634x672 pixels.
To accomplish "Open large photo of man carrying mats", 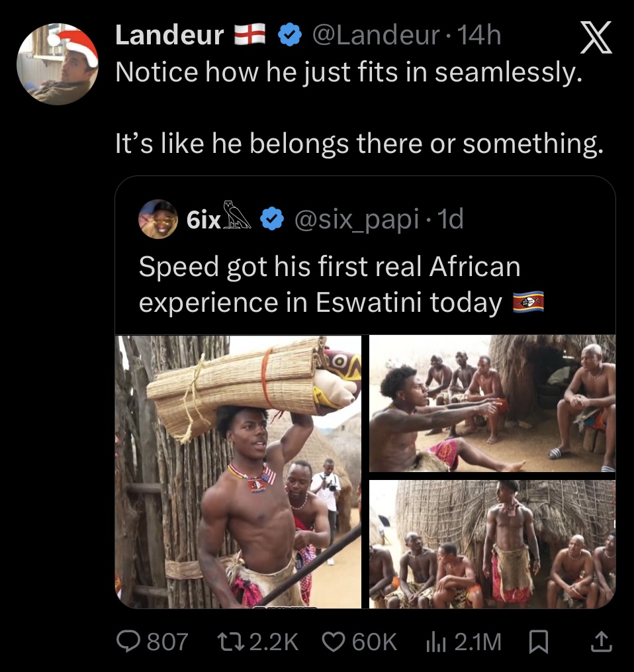I will coord(238,471).
